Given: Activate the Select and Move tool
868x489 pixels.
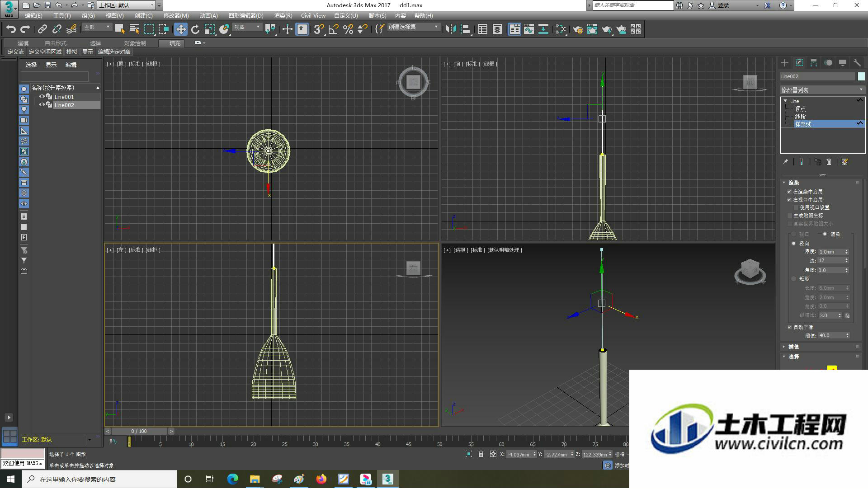Looking at the screenshot, I should (x=181, y=29).
